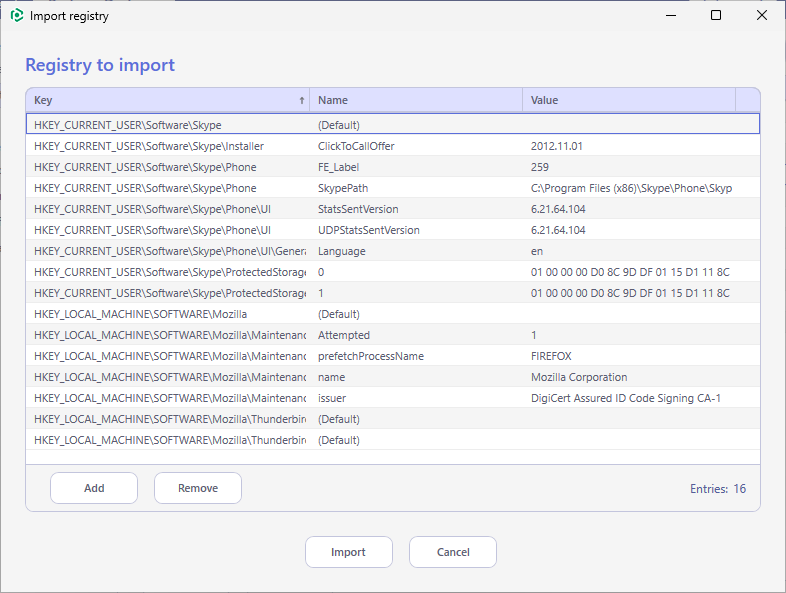
Task: Click the Import registry app icon
Action: (17, 16)
